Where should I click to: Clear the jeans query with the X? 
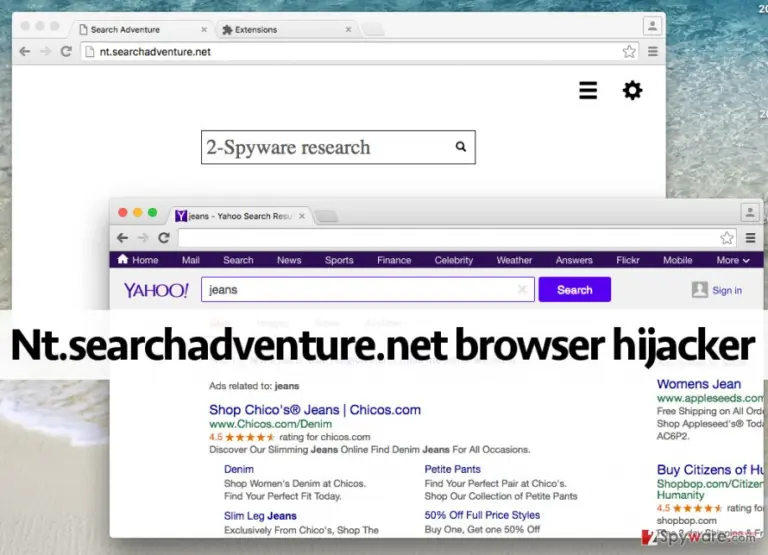(522, 290)
